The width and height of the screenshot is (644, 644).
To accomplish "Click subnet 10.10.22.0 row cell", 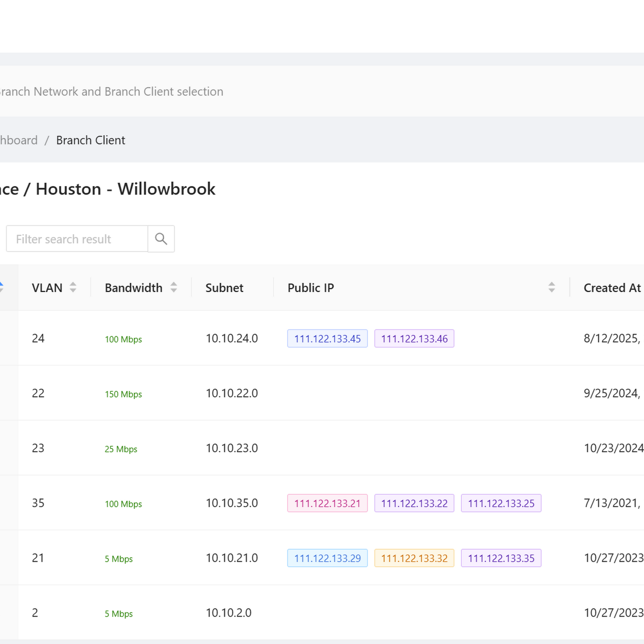I will (x=232, y=393).
